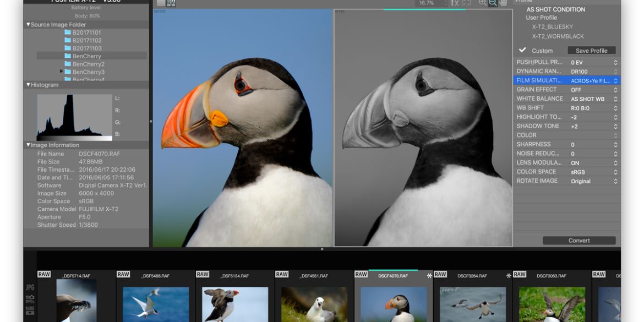Open the WB Shift setting R:0 B:0

coord(594,108)
